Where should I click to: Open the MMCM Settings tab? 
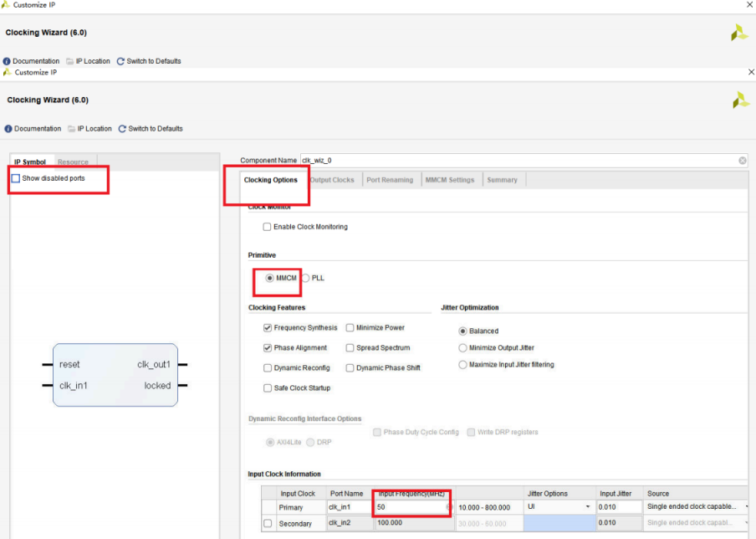click(x=449, y=180)
